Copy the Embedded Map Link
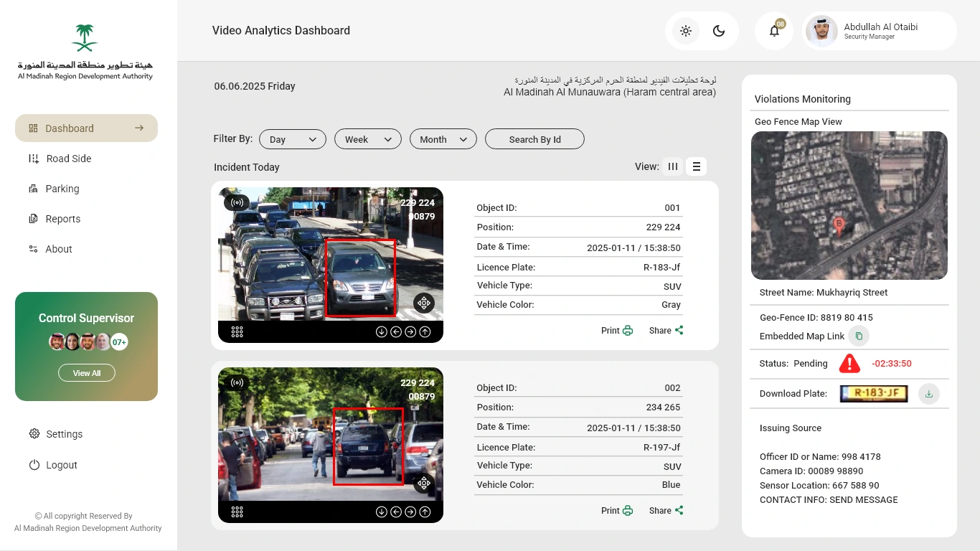 coord(859,336)
